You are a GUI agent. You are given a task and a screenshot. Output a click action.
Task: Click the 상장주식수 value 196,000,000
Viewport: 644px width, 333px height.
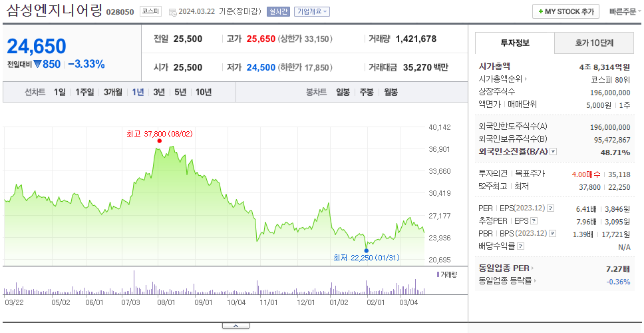[x=610, y=93]
